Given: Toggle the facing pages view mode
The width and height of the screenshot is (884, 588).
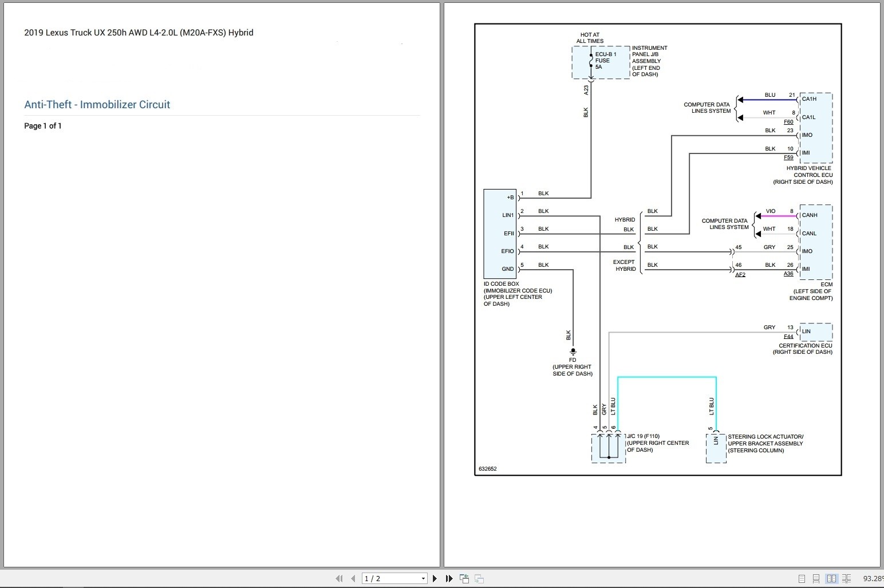Looking at the screenshot, I should tap(831, 578).
